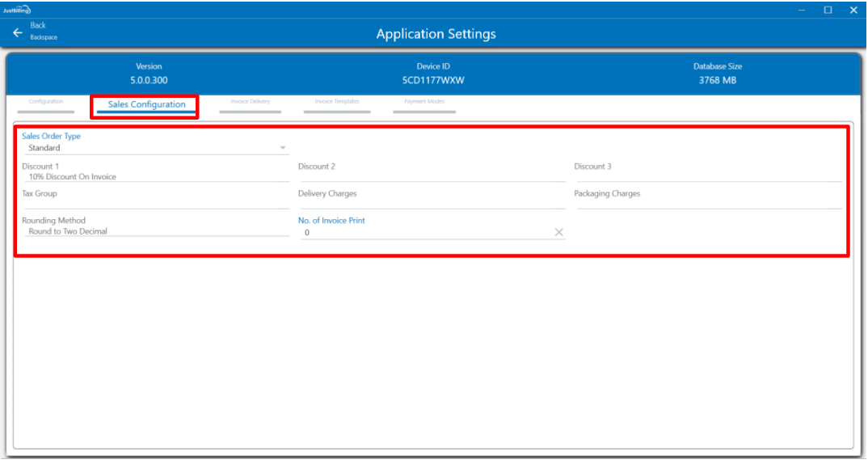The width and height of the screenshot is (868, 464).
Task: Switch to the Configuration tab
Action: 46,103
